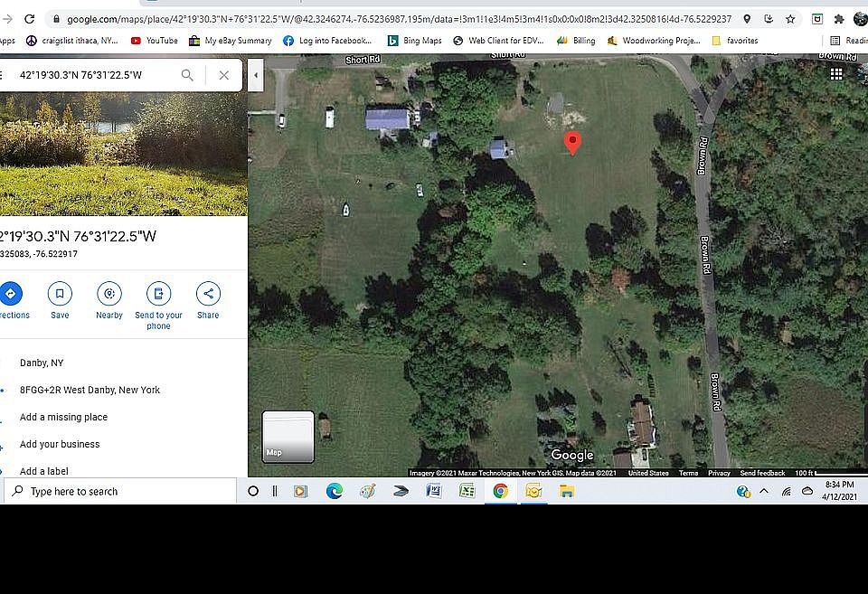868x594 pixels.
Task: Open Excel from the Windows taskbar
Action: tap(467, 491)
